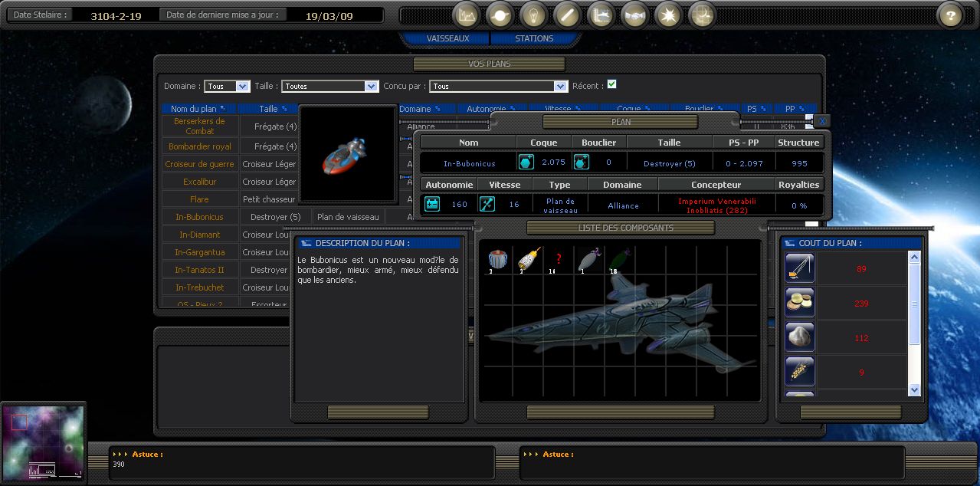Viewport: 980px width, 486px height.
Task: Open the Concu par filter dropdown
Action: click(x=498, y=87)
